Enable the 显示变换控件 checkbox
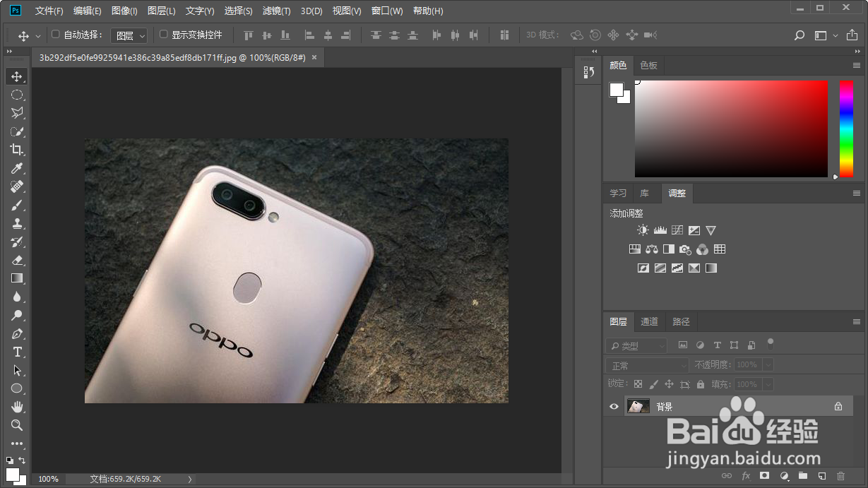 click(164, 34)
